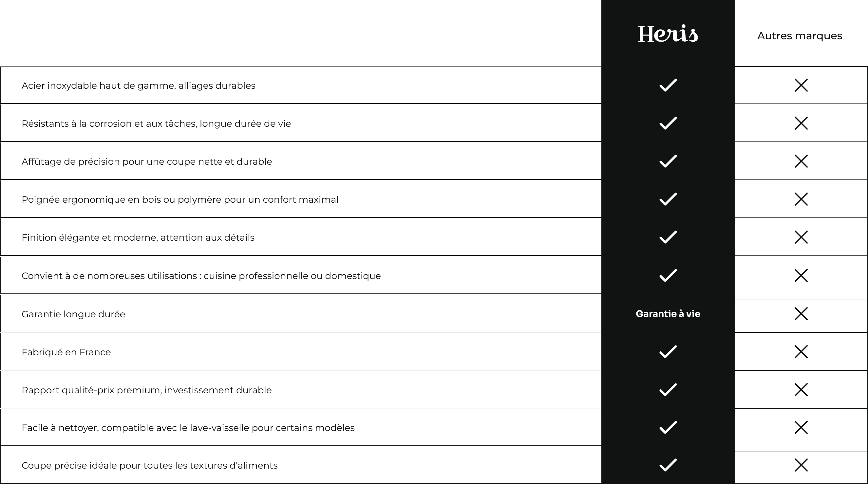Viewport: 868px width, 484px height.
Task: Click the Finition élégante et moderne text
Action: 138,237
